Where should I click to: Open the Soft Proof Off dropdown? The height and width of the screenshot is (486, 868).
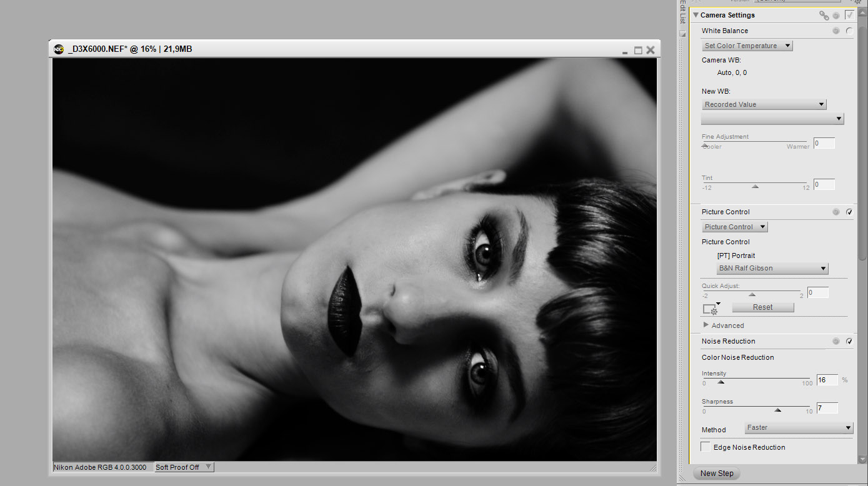tap(184, 467)
